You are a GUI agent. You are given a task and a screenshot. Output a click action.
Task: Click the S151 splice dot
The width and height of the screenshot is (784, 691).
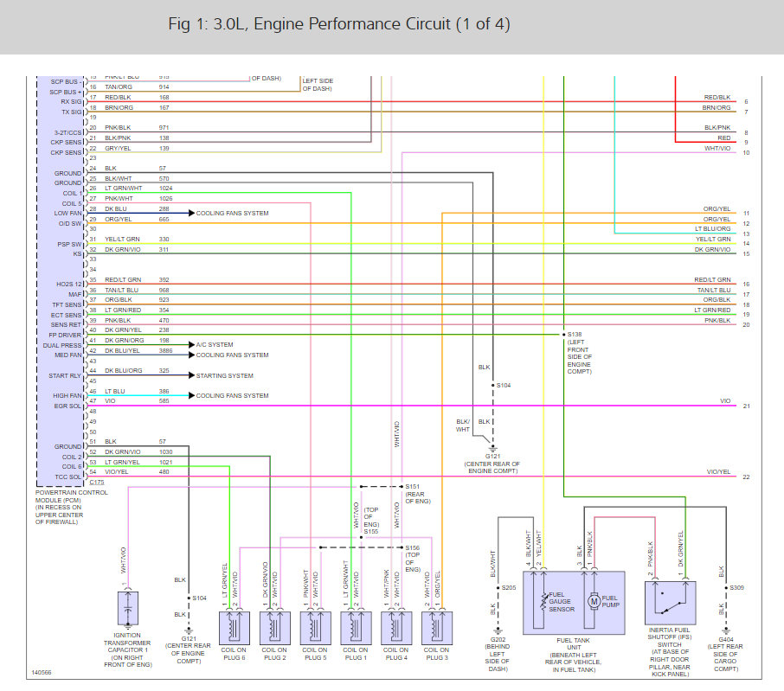tap(402, 487)
